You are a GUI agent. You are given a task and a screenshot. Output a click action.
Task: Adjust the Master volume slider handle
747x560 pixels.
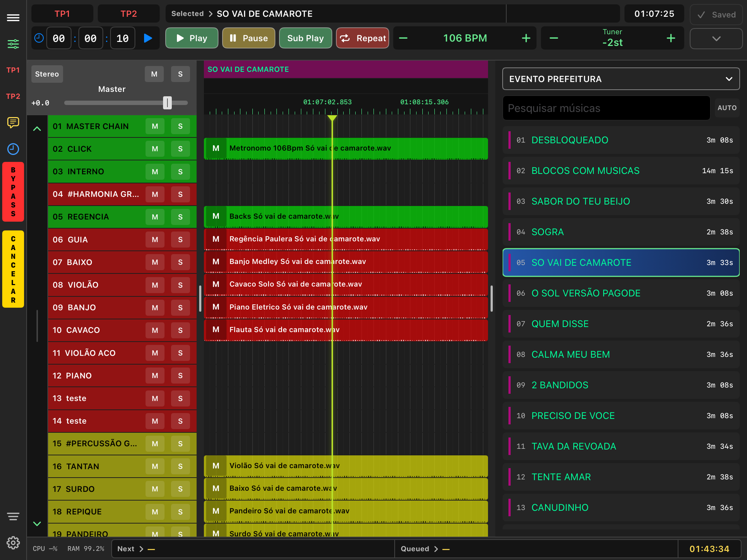click(x=167, y=103)
